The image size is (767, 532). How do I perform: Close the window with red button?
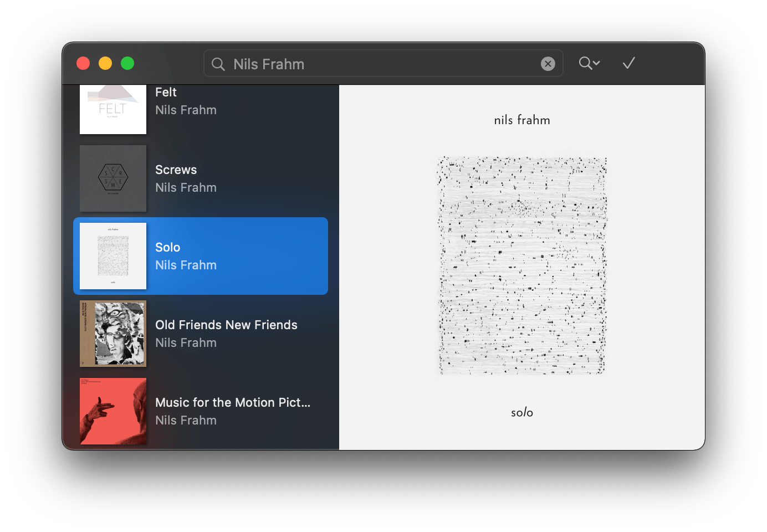tap(83, 63)
